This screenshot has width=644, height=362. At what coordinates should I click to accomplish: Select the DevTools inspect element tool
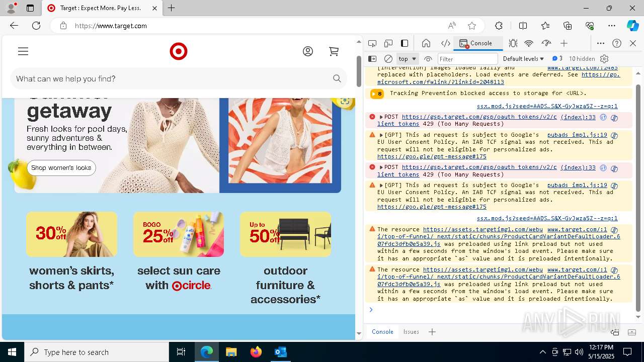click(x=372, y=43)
